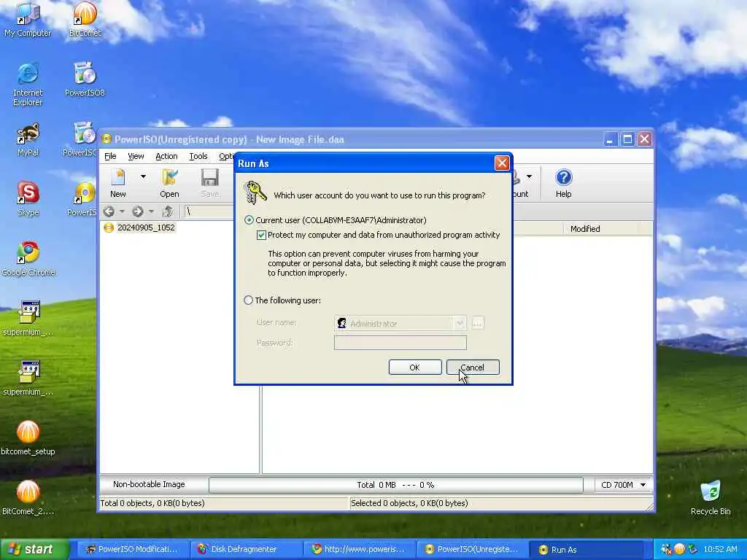
Task: Click the Password input field
Action: tap(400, 343)
